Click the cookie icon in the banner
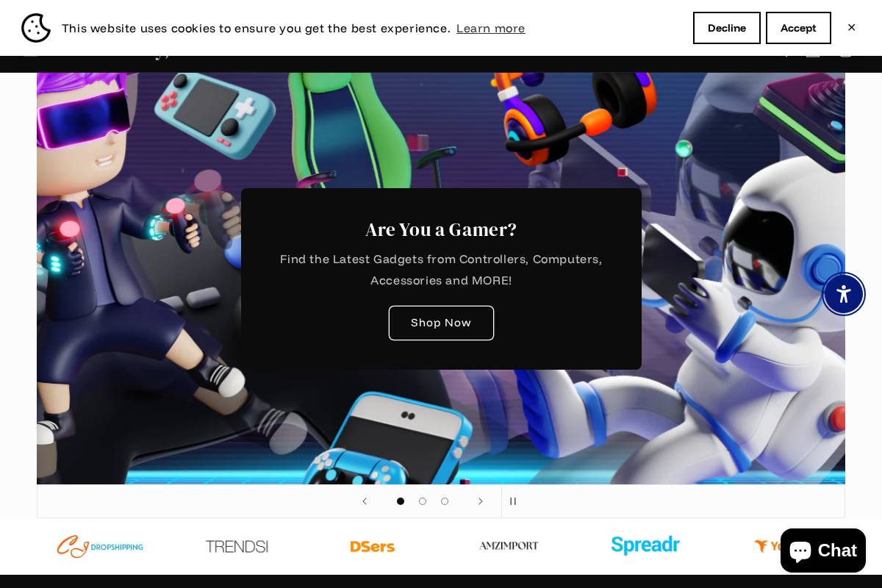 (x=36, y=28)
